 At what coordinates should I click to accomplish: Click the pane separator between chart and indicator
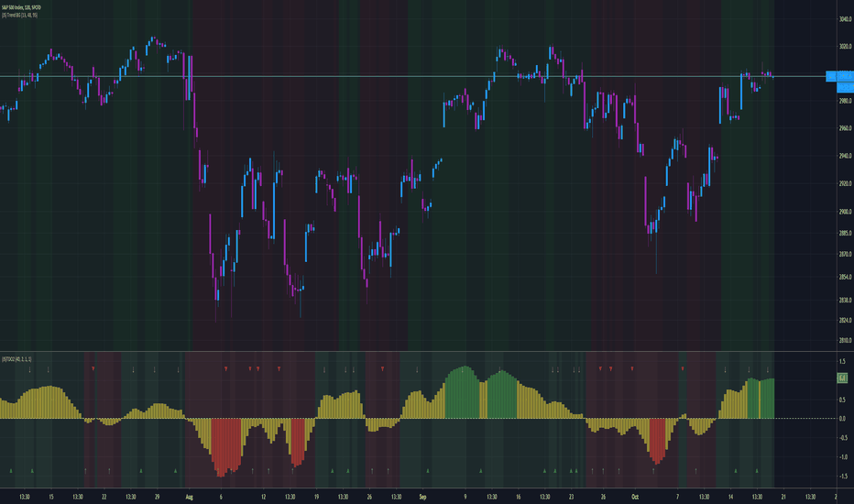[418, 352]
